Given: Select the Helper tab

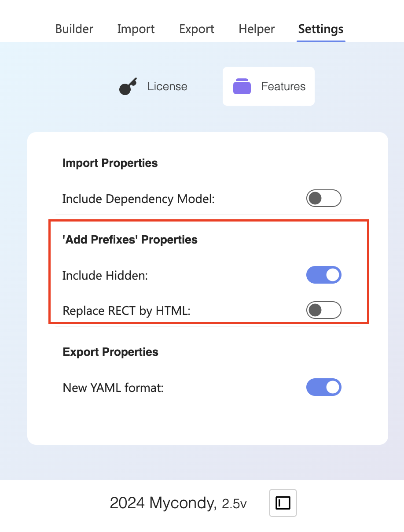Looking at the screenshot, I should 257,29.
